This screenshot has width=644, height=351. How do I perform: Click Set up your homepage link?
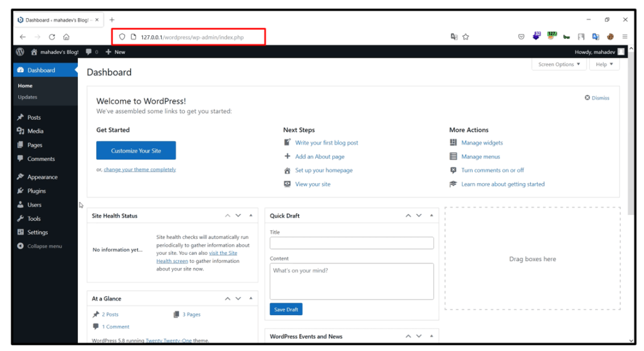tap(324, 170)
